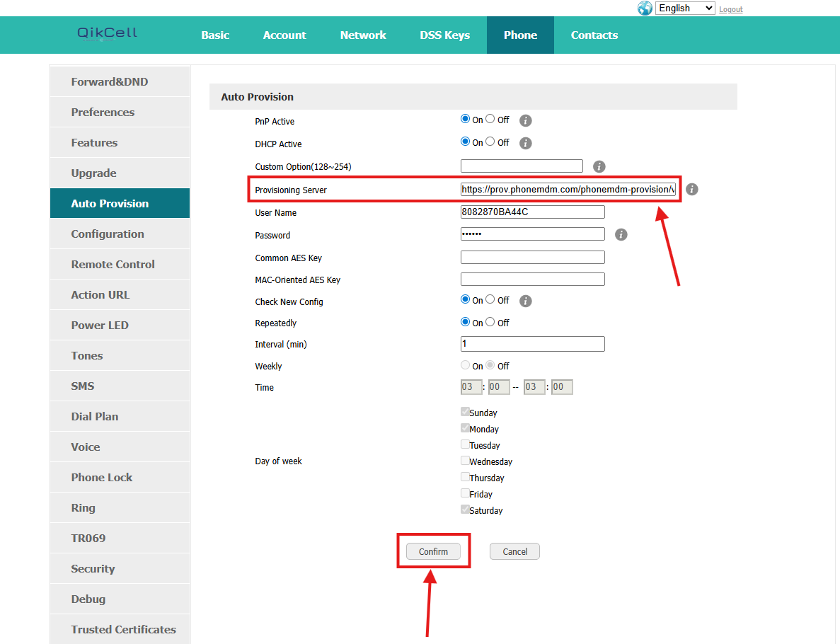Click the Check New Config info icon
This screenshot has height=644, width=840.
click(x=525, y=301)
